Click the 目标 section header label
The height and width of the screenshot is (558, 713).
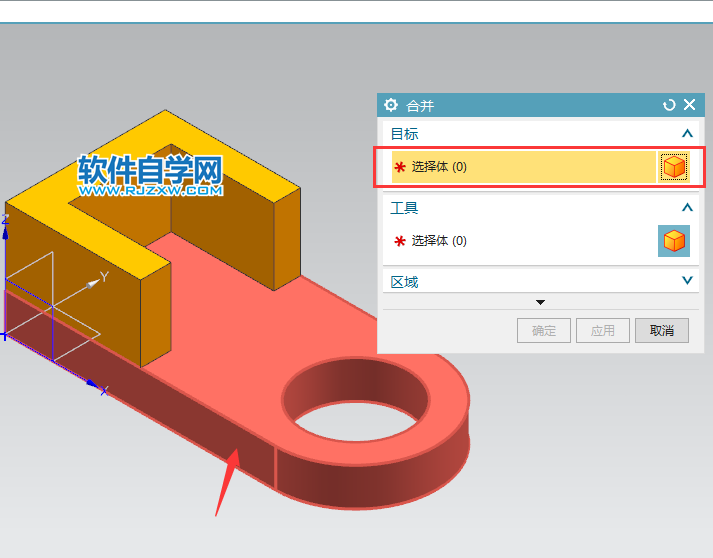(404, 134)
